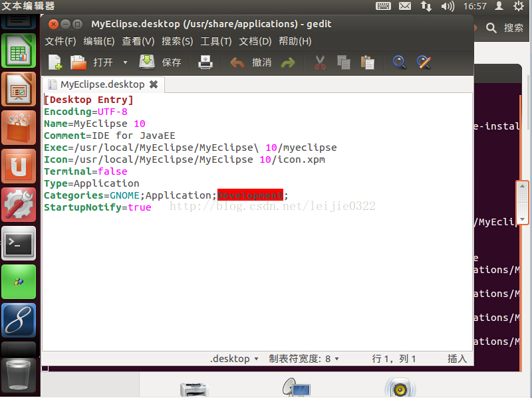Screen dimensions: 532x398
Task: Click the paste clipboard icon
Action: pos(368,62)
